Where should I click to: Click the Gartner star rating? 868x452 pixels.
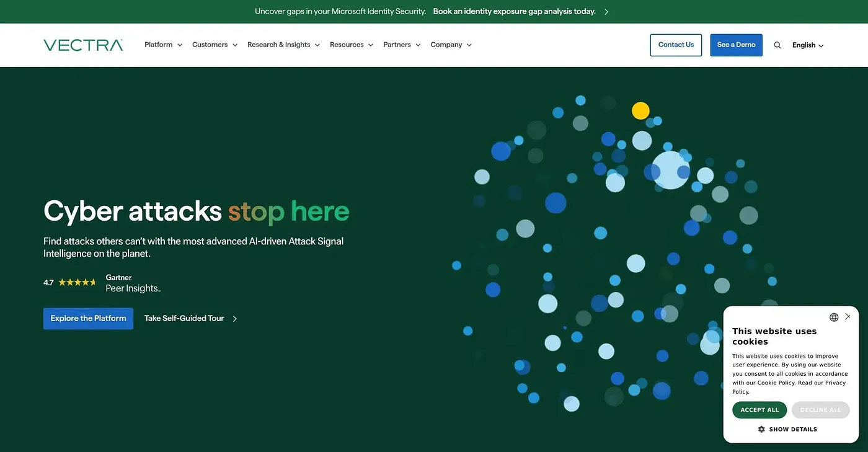[x=77, y=282]
